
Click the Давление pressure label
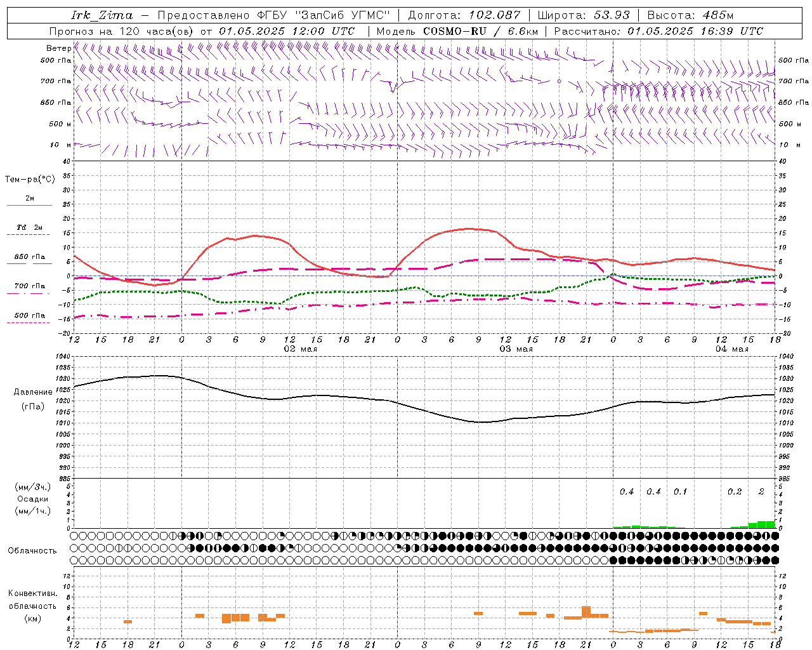click(33, 392)
